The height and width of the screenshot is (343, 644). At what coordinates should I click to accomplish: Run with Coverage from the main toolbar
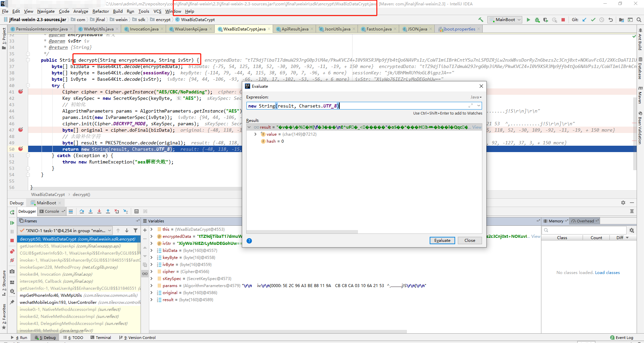[x=546, y=20]
